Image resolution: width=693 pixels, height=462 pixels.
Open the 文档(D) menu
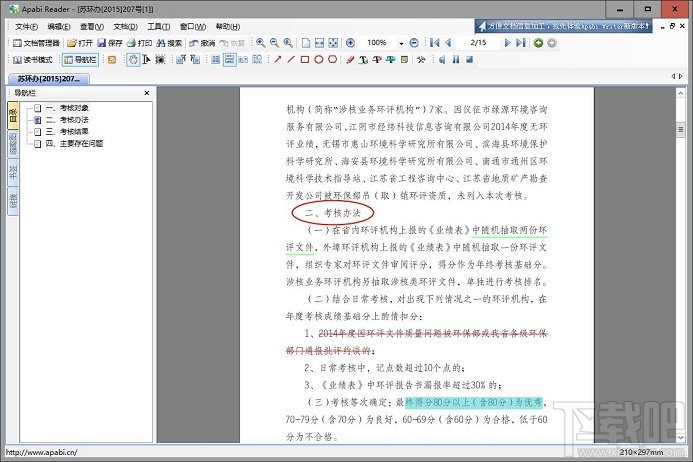tap(126, 27)
